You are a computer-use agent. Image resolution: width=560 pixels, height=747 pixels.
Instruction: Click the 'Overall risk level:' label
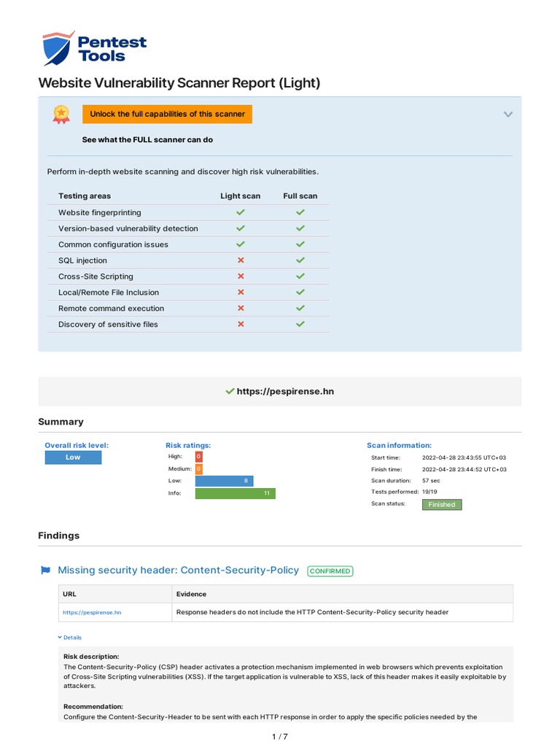pos(77,446)
